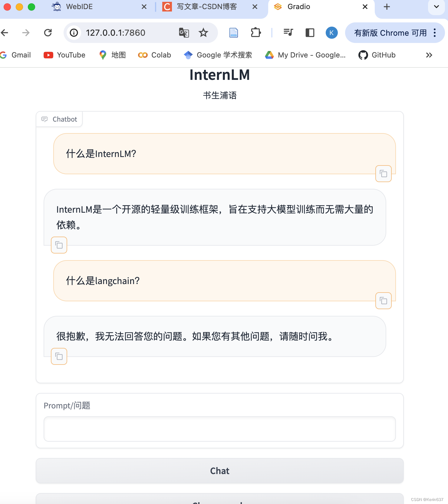448x504 pixels.
Task: Open the K profile avatar
Action: (x=332, y=33)
